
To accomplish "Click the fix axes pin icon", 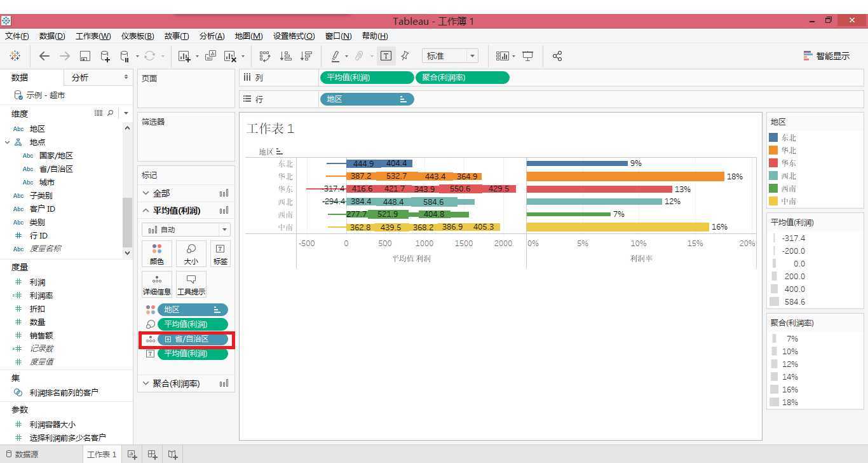I will point(405,56).
